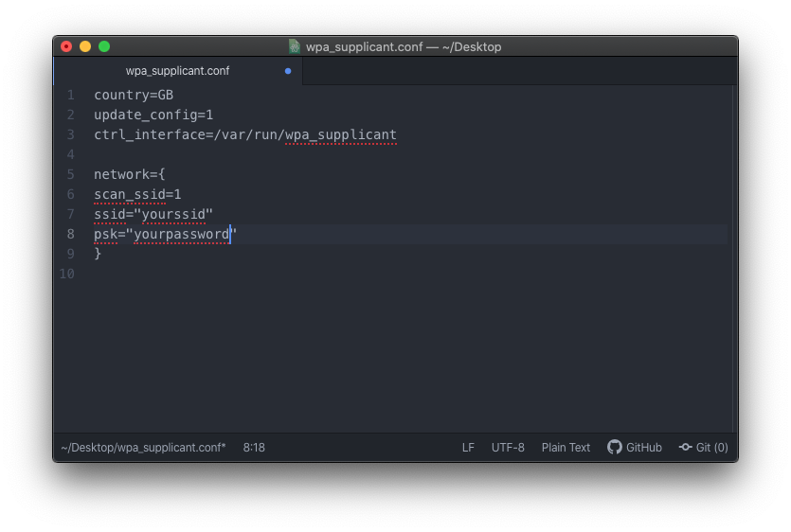Maximize the window with the green button
791x532 pixels.
pos(104,46)
